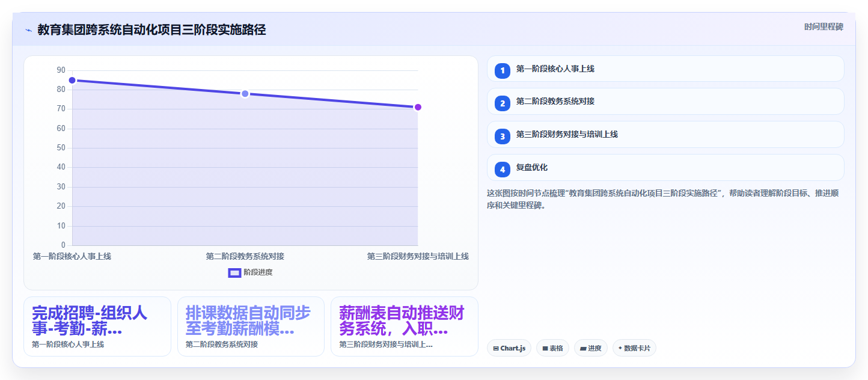868x380 pixels.
Task: Click the 表格 tag
Action: click(552, 348)
